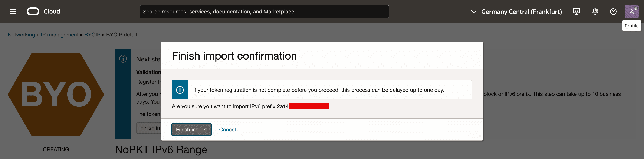Click the resources and services search field
This screenshot has height=159, width=644.
pyautogui.click(x=264, y=12)
